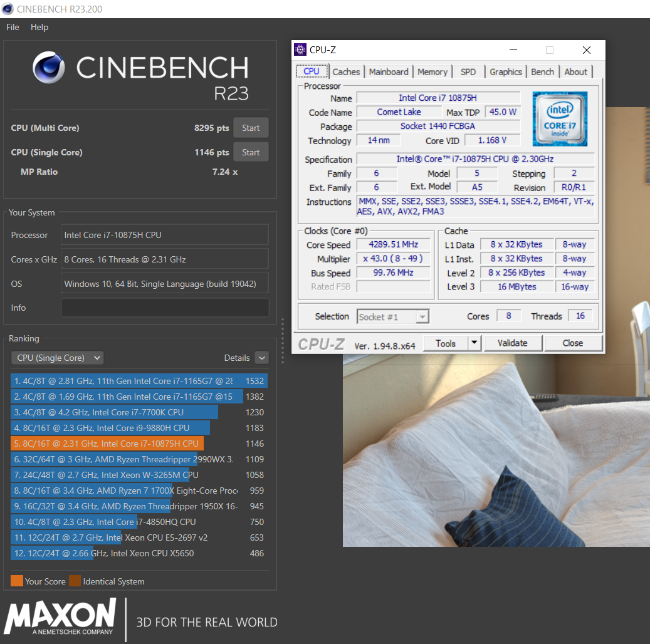The width and height of the screenshot is (650, 644).
Task: Click the dotted panel divider grip in Cinebench
Action: coord(283,341)
